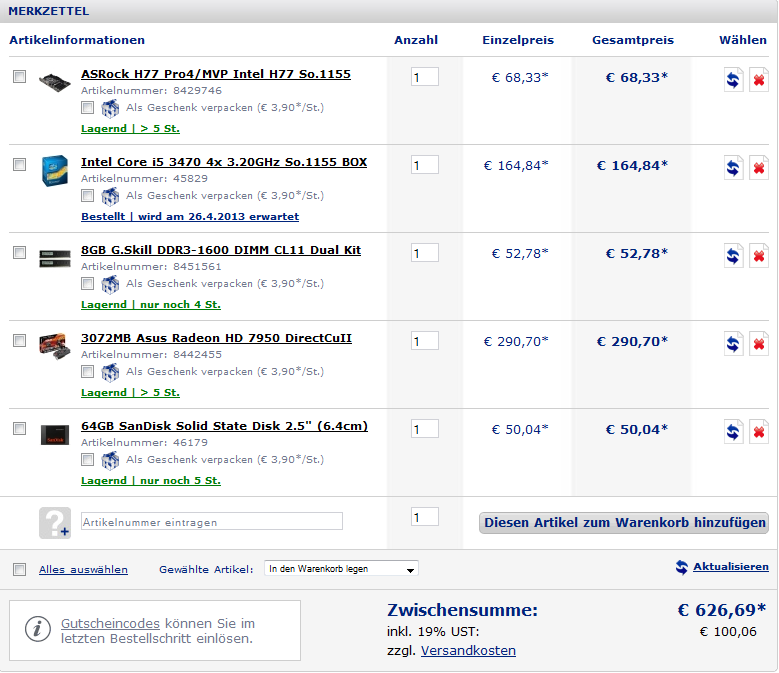
Task: Click Gesamtpreis € 290,70 for Asus Radeon
Action: coord(632,342)
